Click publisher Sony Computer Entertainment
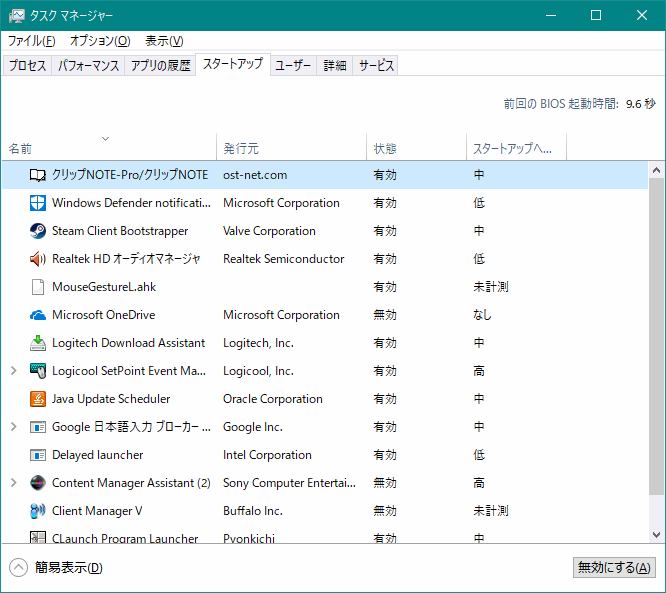This screenshot has height=593, width=666. coord(289,483)
